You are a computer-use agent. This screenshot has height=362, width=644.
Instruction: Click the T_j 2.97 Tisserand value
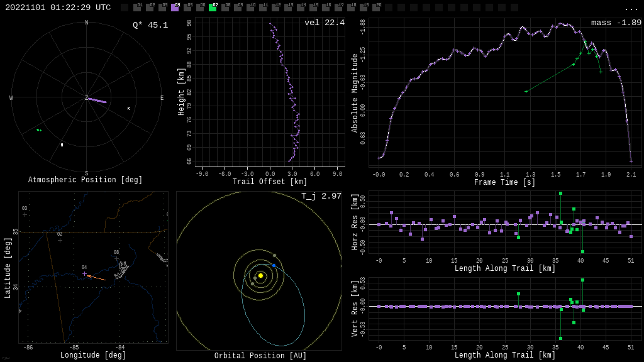point(321,196)
